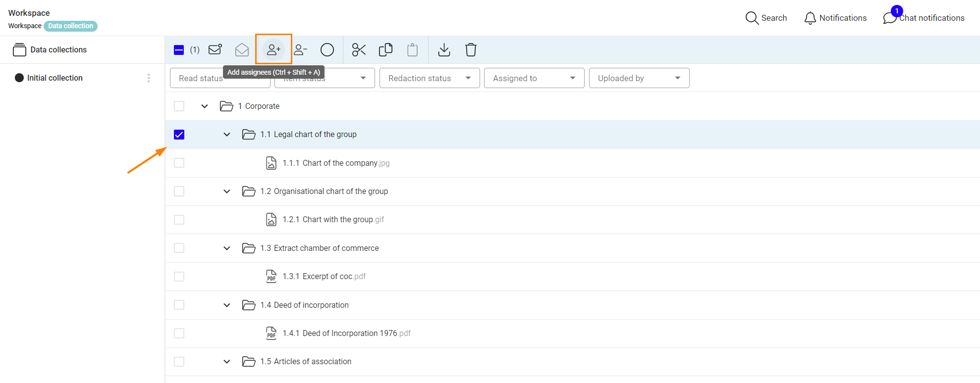Click the Copy icon in toolbar

[x=385, y=49]
